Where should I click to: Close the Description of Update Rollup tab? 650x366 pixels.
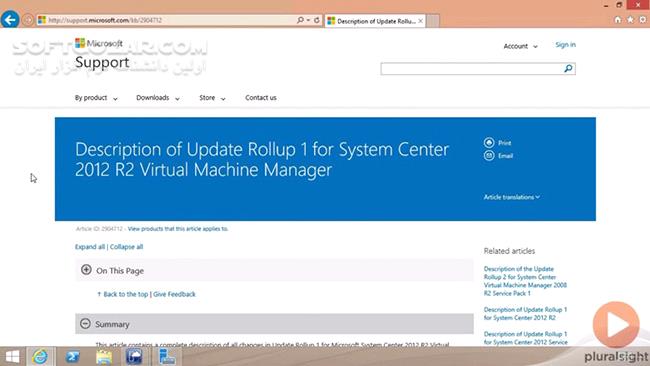point(420,21)
